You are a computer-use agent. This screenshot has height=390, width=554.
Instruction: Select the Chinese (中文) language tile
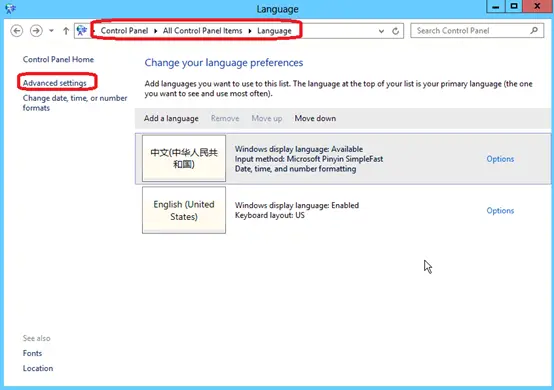184,158
